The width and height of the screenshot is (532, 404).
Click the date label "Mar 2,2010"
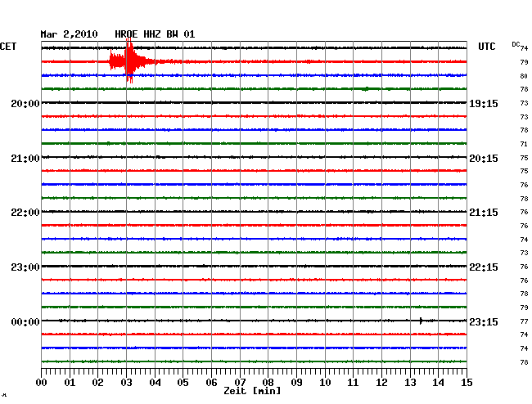(69, 34)
